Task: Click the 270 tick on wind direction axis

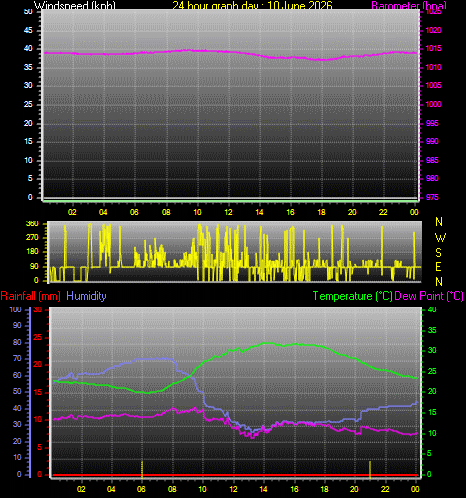Action: point(32,238)
